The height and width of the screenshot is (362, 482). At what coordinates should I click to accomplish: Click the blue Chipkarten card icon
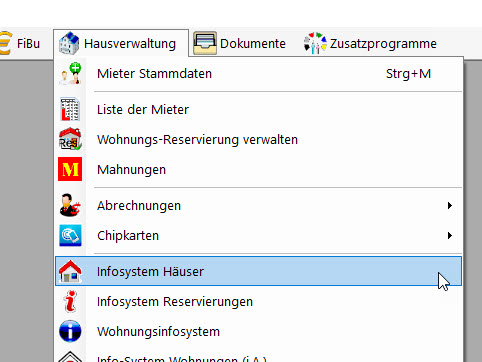pos(70,235)
